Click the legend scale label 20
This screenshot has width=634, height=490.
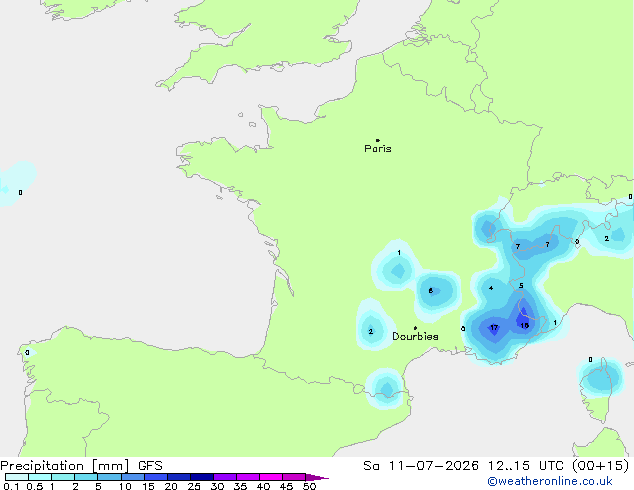point(171,486)
